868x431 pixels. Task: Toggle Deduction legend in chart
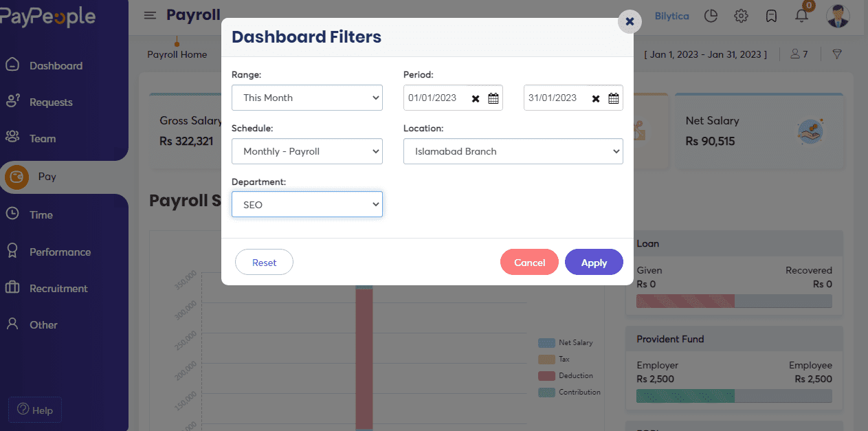coord(566,375)
